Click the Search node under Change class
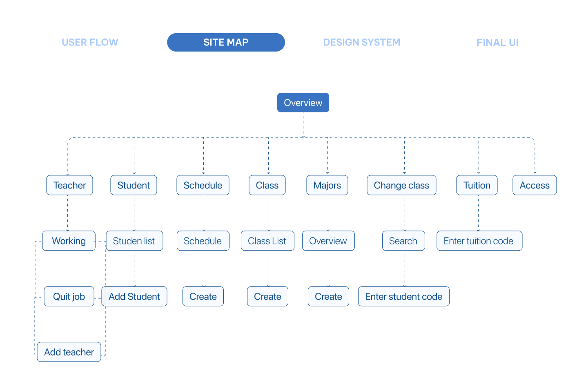 (403, 241)
